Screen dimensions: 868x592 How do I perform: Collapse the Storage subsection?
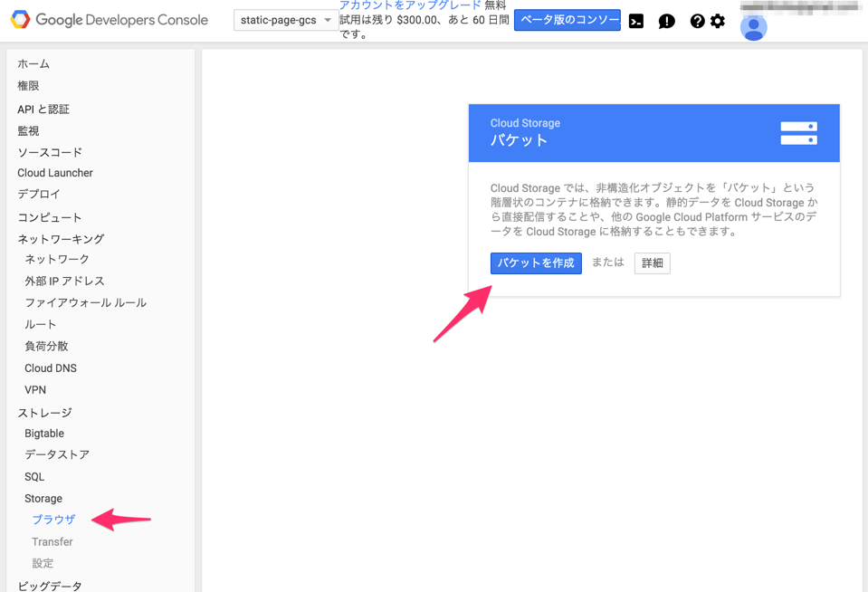[x=43, y=499]
